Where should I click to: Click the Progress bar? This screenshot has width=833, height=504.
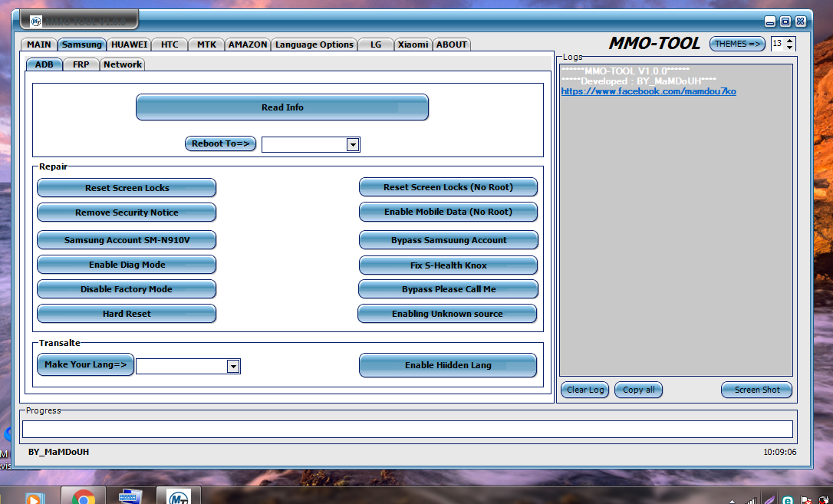pos(407,429)
